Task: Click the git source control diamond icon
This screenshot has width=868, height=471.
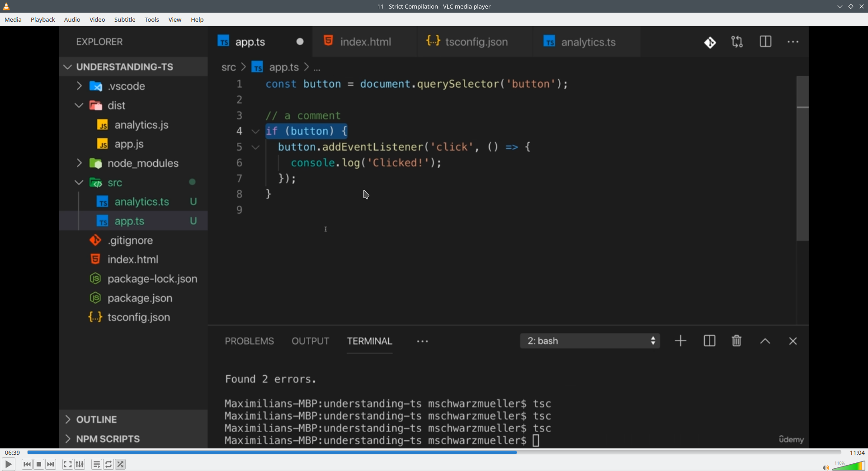Action: pyautogui.click(x=710, y=42)
